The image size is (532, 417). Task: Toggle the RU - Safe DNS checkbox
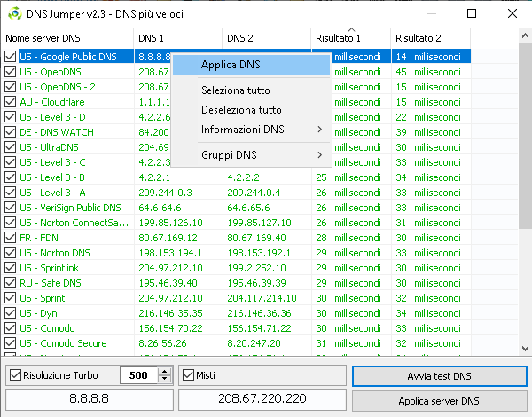click(10, 283)
